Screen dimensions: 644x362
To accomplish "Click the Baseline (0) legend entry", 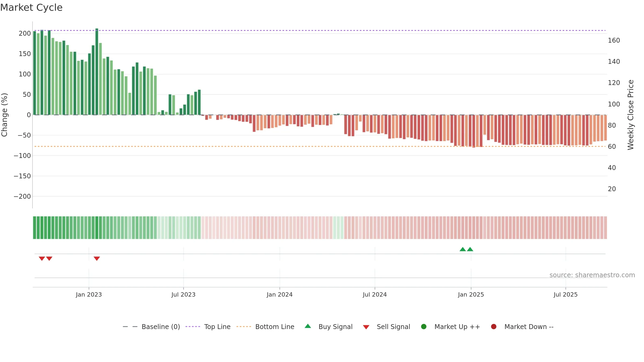I will click(151, 327).
